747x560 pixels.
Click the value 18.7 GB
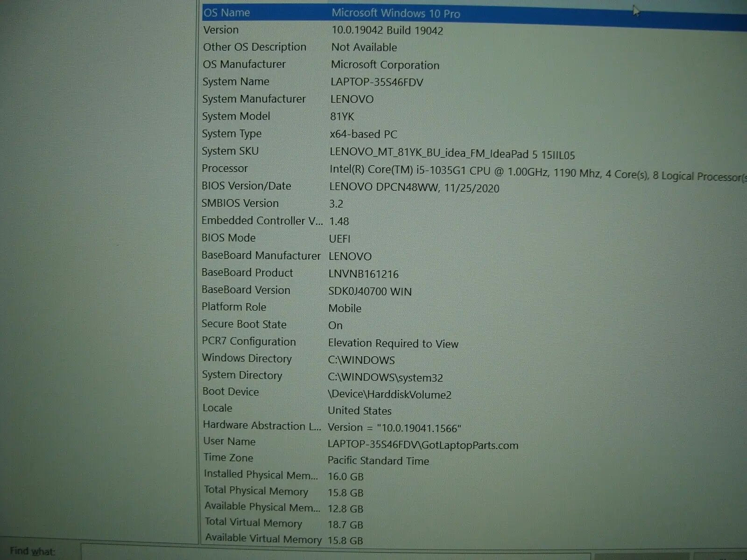click(x=345, y=525)
